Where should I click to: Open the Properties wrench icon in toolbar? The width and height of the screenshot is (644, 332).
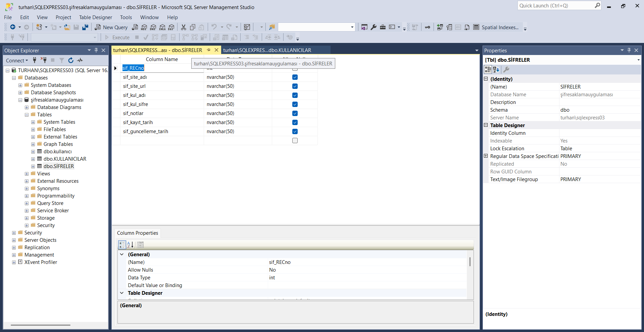click(374, 27)
